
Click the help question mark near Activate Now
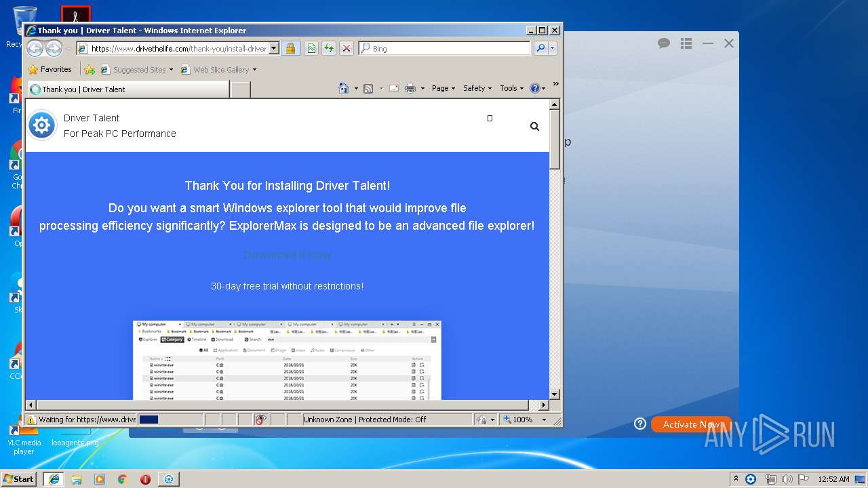pyautogui.click(x=639, y=424)
